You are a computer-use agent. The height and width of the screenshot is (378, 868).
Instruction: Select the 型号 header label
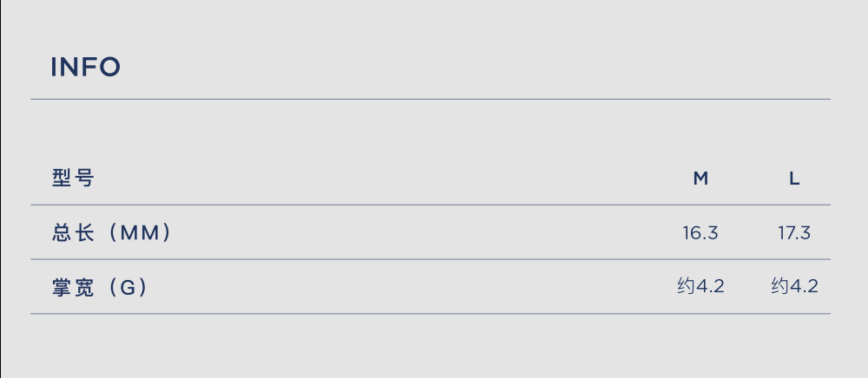[73, 179]
